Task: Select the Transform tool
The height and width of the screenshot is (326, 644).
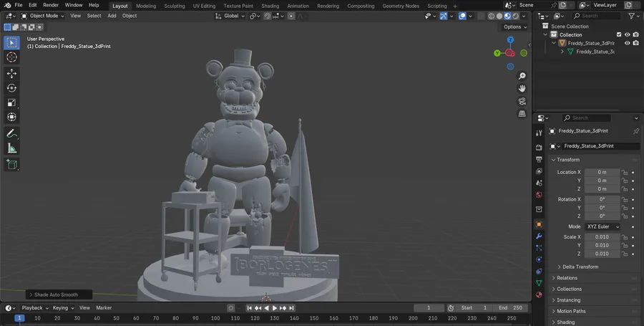Action: coord(11,118)
